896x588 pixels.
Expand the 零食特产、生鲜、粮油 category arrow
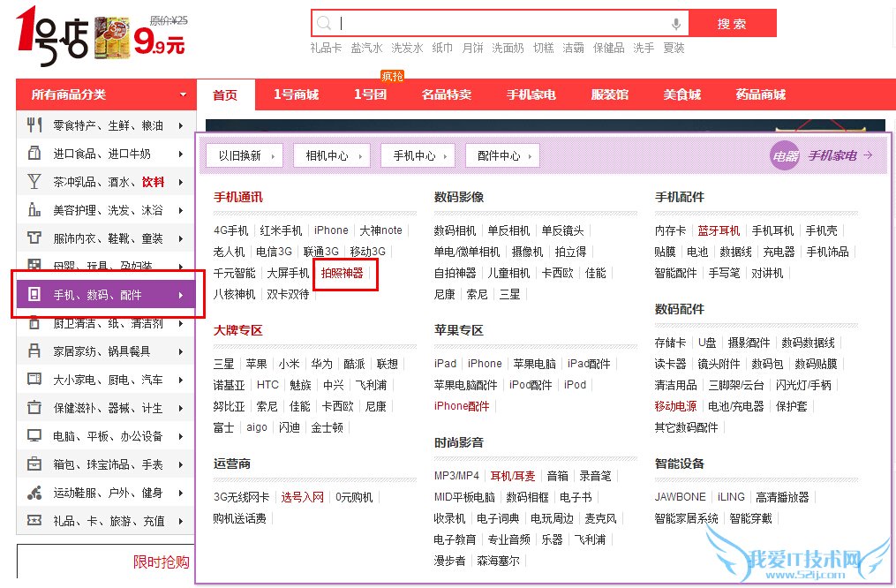(x=181, y=125)
